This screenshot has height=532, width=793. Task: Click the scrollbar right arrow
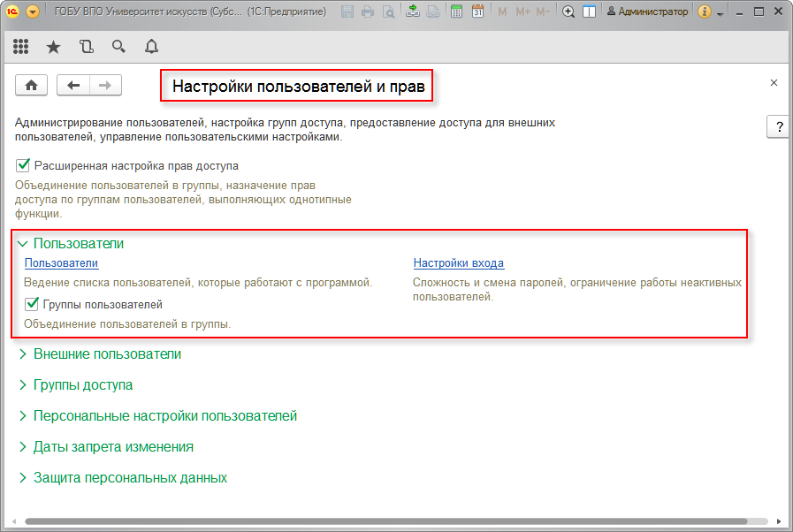pos(778,521)
